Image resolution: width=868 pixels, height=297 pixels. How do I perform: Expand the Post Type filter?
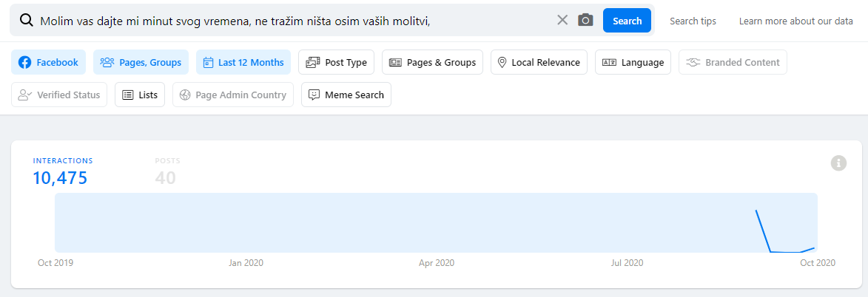pyautogui.click(x=337, y=63)
